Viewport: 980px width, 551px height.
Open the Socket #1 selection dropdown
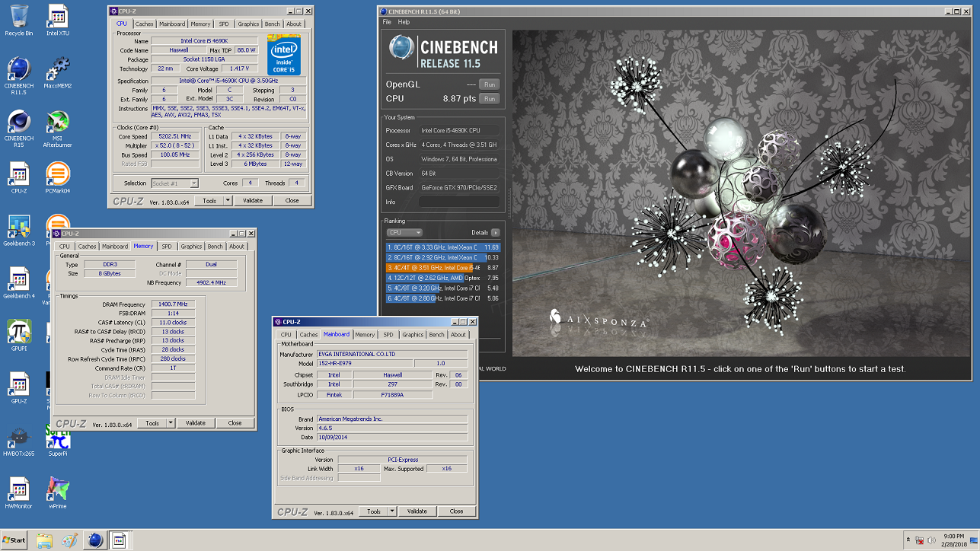point(175,183)
